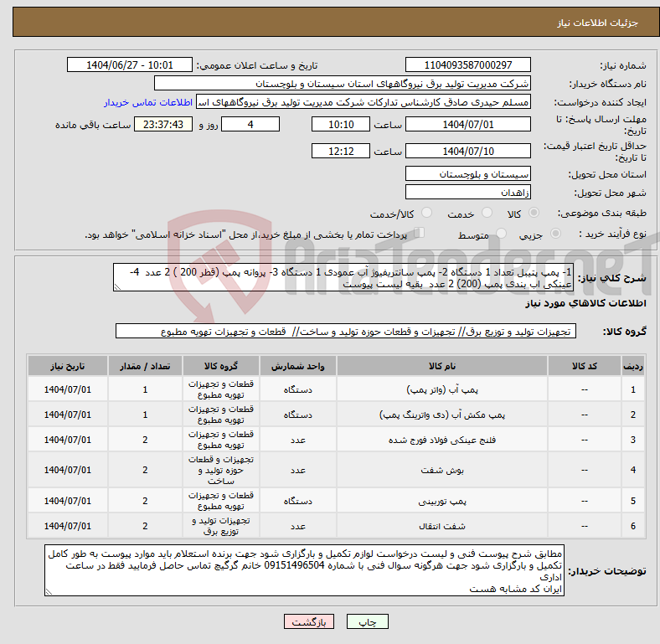Click the تعداد / مقدار column header
Screen dimensions: 660x644
pos(145,366)
